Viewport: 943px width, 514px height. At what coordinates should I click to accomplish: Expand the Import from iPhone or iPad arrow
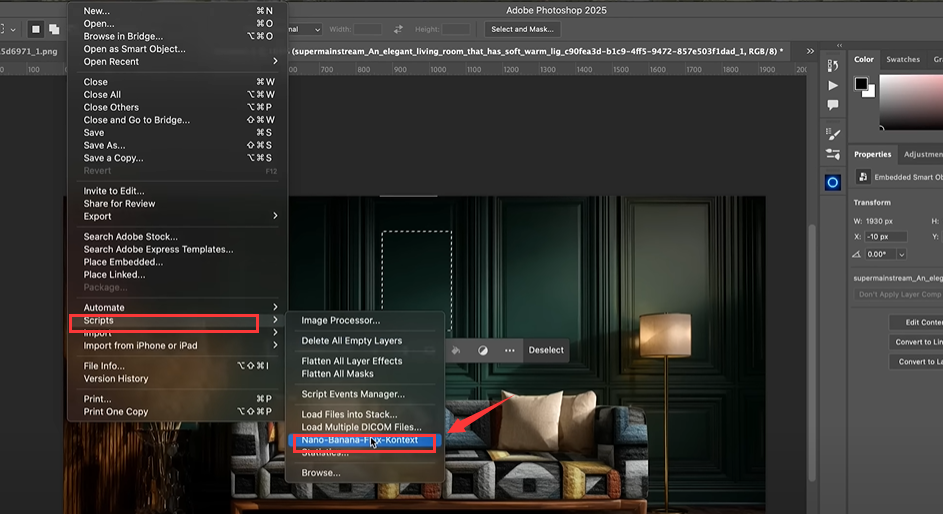(275, 345)
